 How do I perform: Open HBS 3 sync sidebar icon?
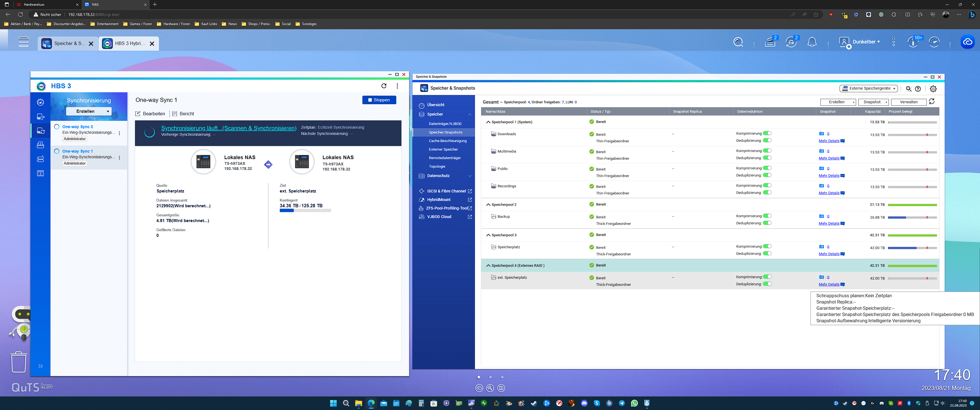click(x=40, y=131)
